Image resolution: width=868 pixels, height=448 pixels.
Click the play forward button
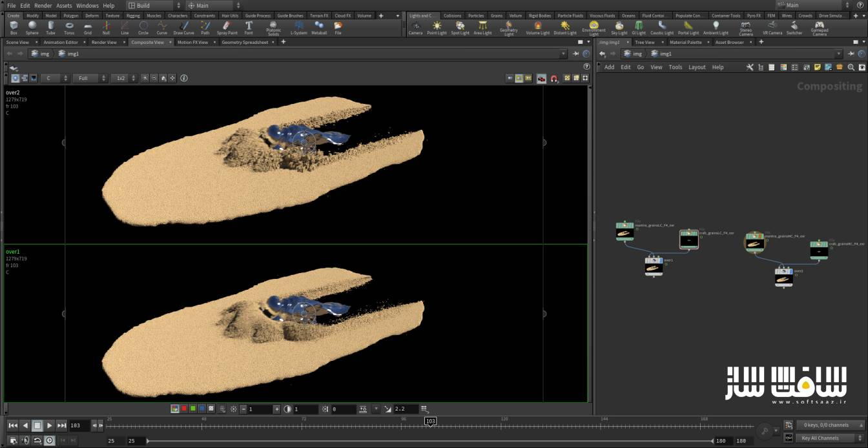click(50, 425)
